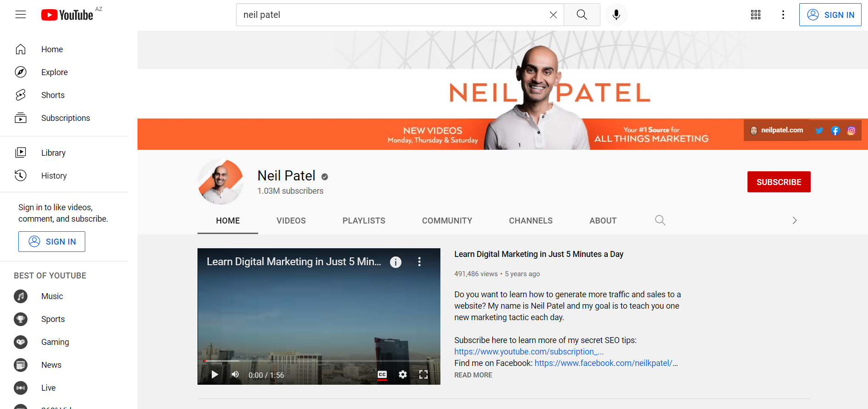
Task: Click the Subscribe button
Action: click(779, 182)
